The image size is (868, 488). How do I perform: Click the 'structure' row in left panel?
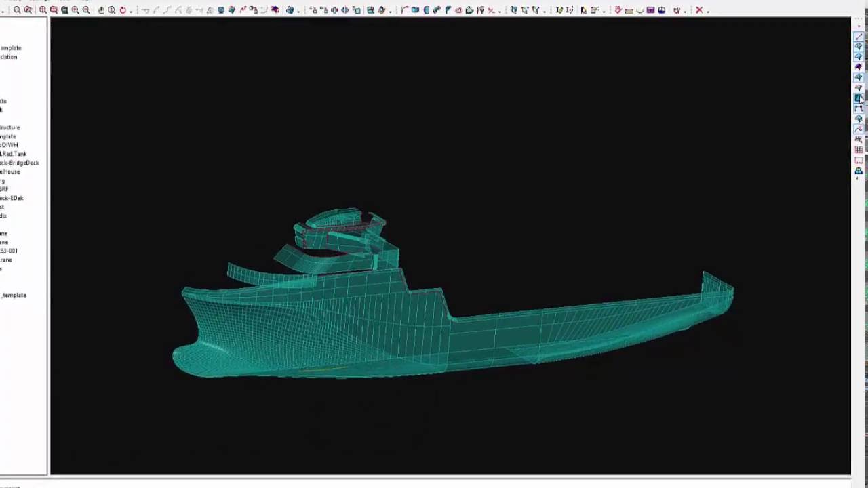pyautogui.click(x=10, y=127)
